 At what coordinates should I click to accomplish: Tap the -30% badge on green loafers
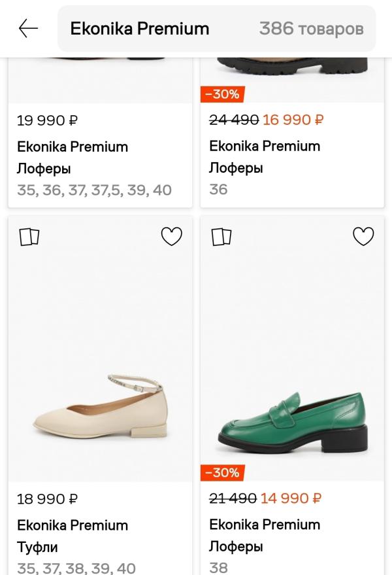click(222, 472)
